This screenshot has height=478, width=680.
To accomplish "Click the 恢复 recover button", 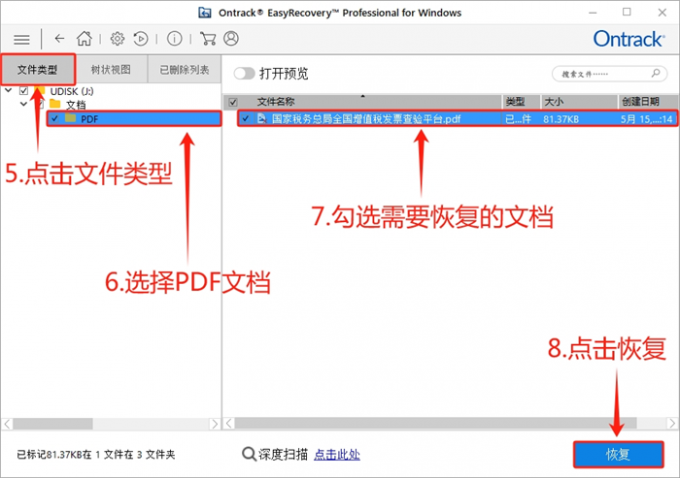I will point(618,455).
